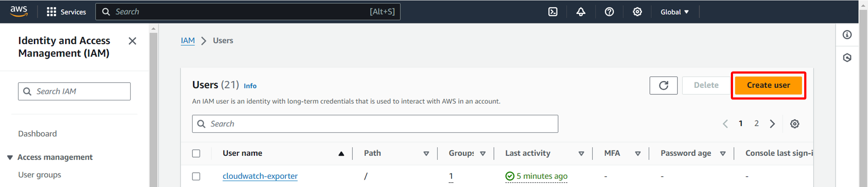Click the sidebar scrollbar up arrow
Image resolution: width=868 pixels, height=187 pixels.
tap(153, 29)
